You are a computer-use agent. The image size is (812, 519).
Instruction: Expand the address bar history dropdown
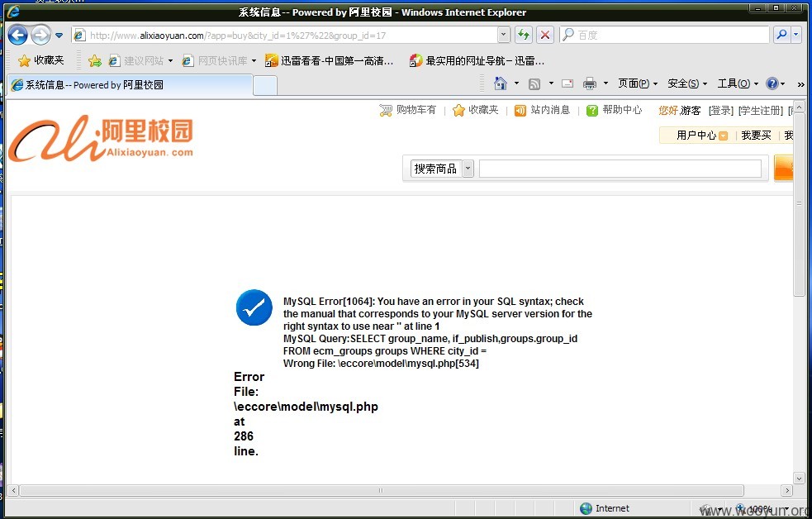503,35
